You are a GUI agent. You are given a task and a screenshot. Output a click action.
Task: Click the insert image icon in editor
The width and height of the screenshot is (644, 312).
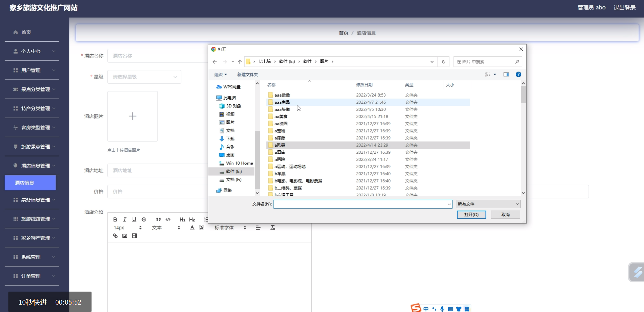(125, 236)
